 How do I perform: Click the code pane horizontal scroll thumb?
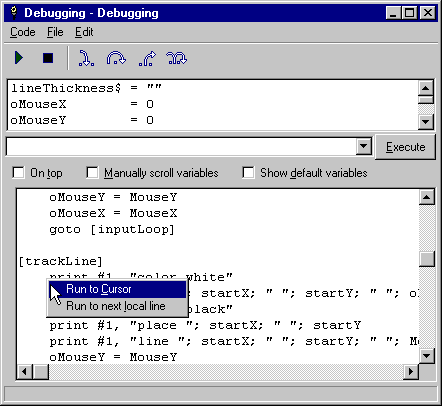coord(41,371)
